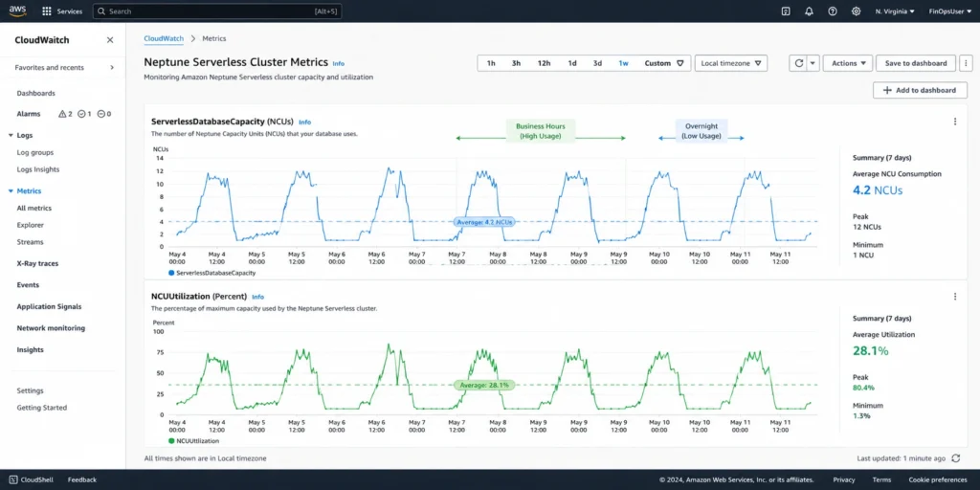The image size is (980, 490).
Task: Click the Terms footer link
Action: (881, 480)
